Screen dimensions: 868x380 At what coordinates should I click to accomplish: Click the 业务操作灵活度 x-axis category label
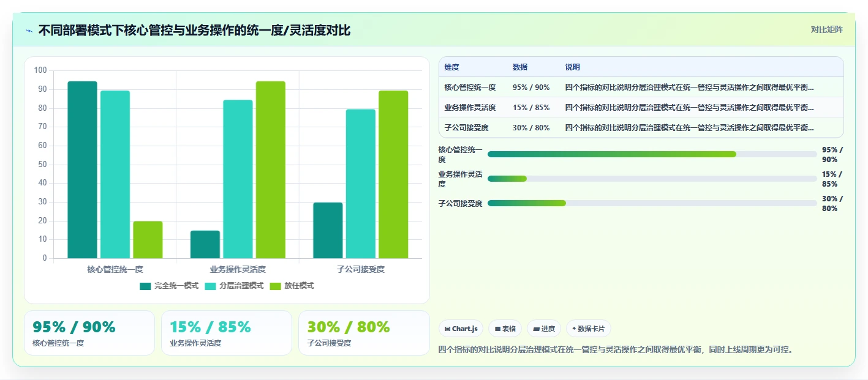coord(238,269)
